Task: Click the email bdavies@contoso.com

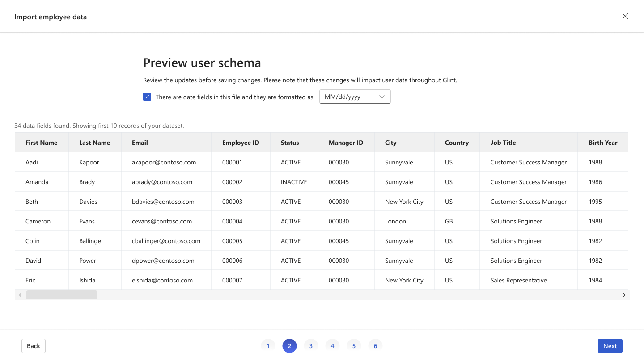Action: (163, 202)
